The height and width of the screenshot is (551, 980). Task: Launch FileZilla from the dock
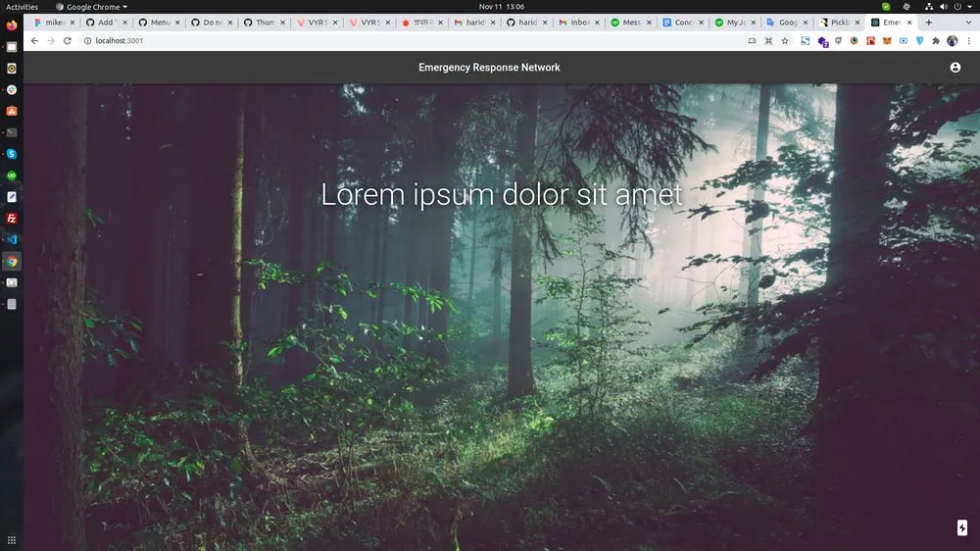coord(12,218)
